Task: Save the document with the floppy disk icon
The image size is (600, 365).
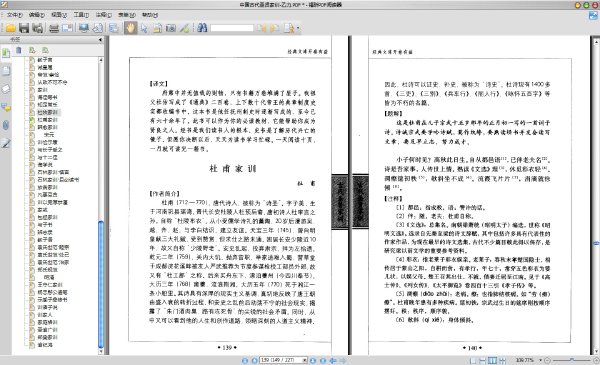Action: [24, 28]
